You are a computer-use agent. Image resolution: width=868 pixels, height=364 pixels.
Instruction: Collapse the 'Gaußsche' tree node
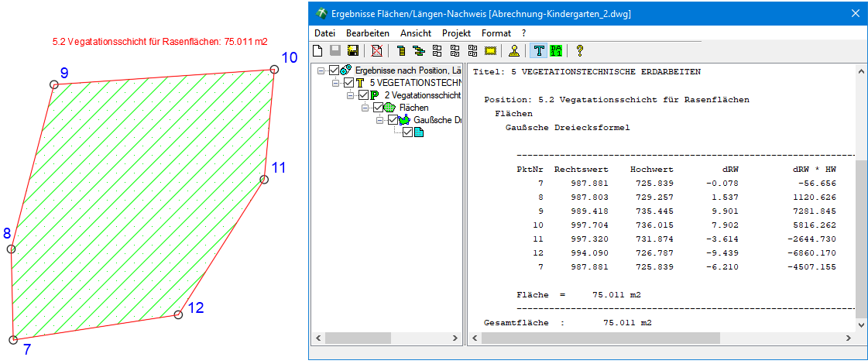380,120
